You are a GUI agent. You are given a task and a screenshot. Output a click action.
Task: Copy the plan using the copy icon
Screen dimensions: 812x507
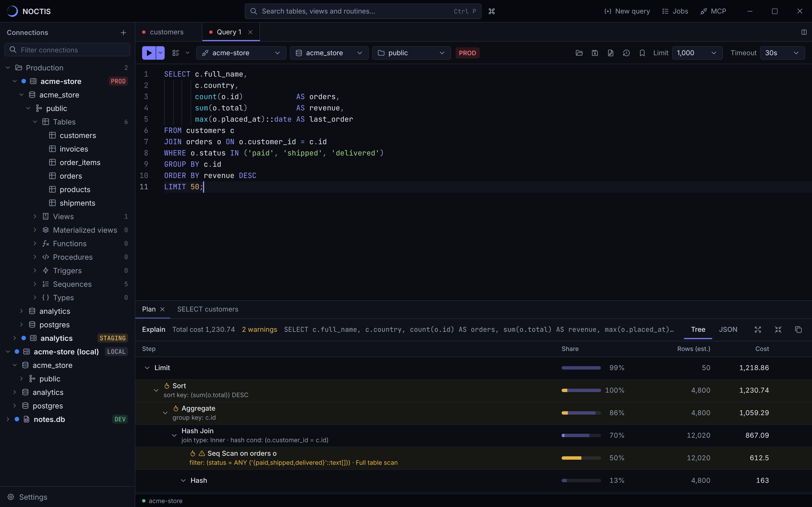(798, 330)
